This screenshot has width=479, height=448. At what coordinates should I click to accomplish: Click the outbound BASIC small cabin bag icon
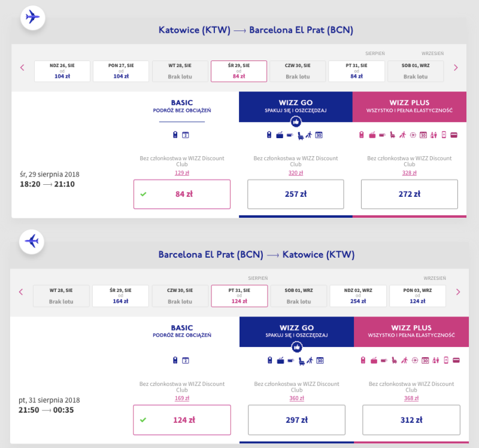coord(175,135)
